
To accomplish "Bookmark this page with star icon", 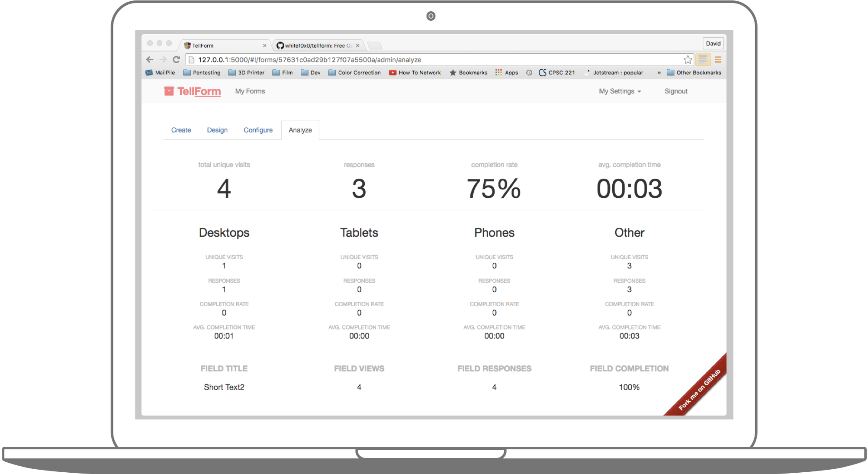I will pyautogui.click(x=688, y=60).
